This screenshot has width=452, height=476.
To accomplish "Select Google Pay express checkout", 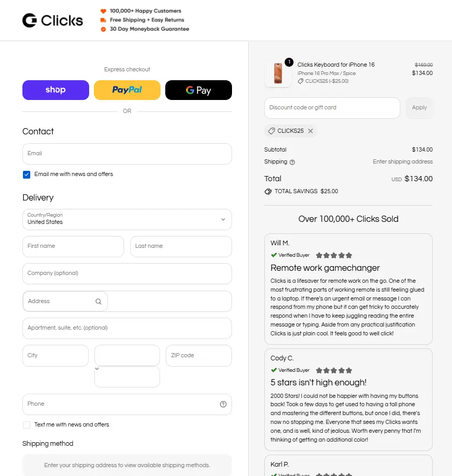I will point(199,90).
